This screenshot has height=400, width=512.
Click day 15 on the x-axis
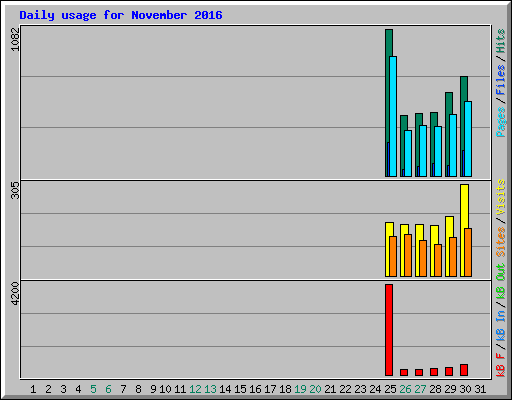coord(240,389)
